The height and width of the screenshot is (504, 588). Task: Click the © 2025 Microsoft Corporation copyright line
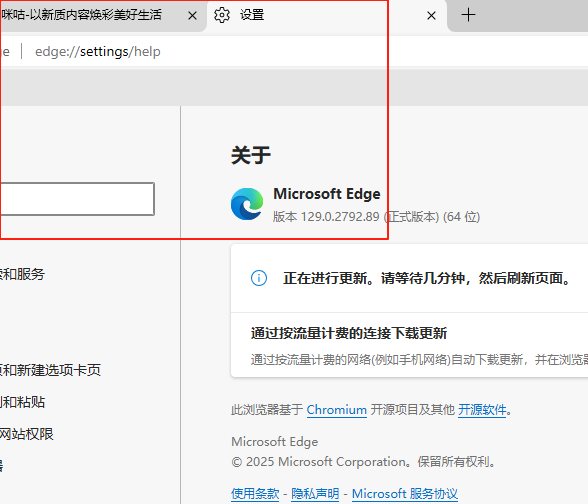[x=364, y=462]
